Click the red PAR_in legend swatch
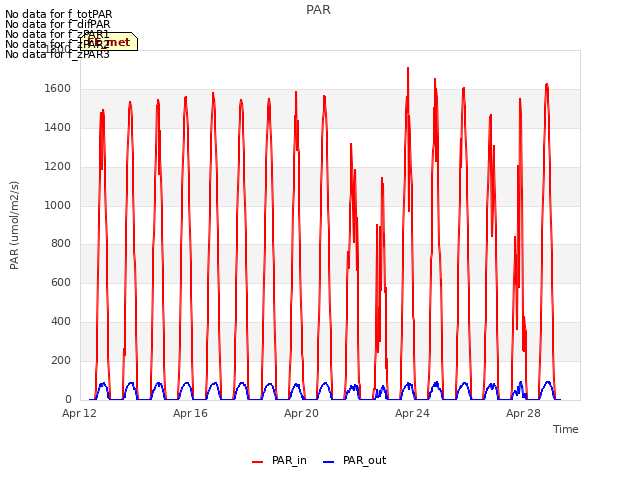The image size is (640, 480). point(258,462)
